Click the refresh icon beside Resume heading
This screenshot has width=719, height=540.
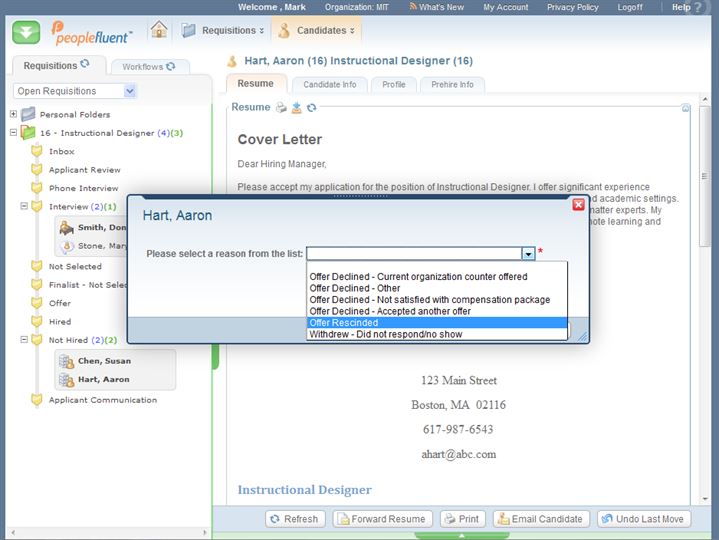311,108
